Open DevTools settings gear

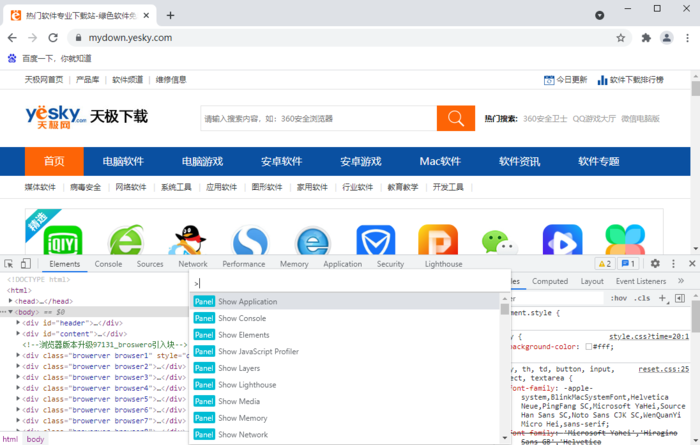tap(655, 264)
